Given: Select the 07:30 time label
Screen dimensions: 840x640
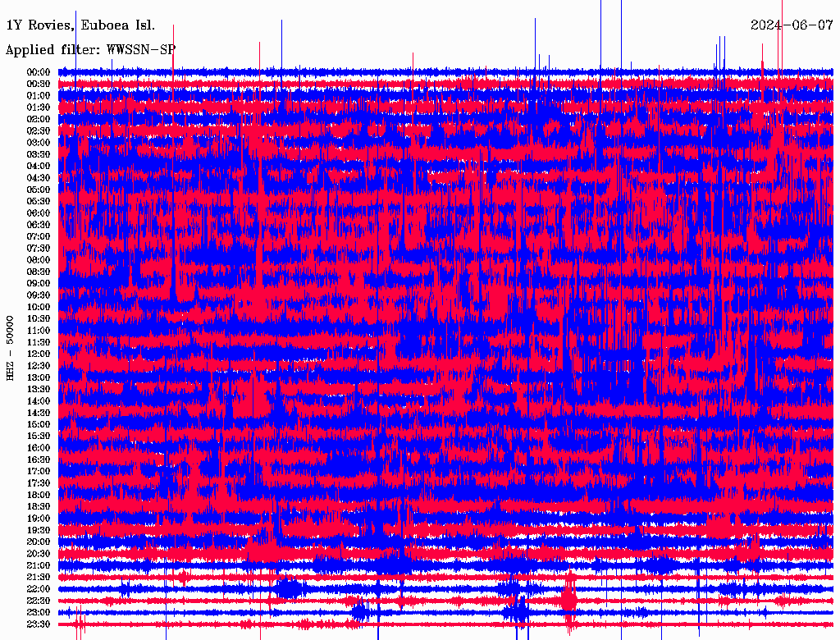Looking at the screenshot, I should tap(39, 249).
